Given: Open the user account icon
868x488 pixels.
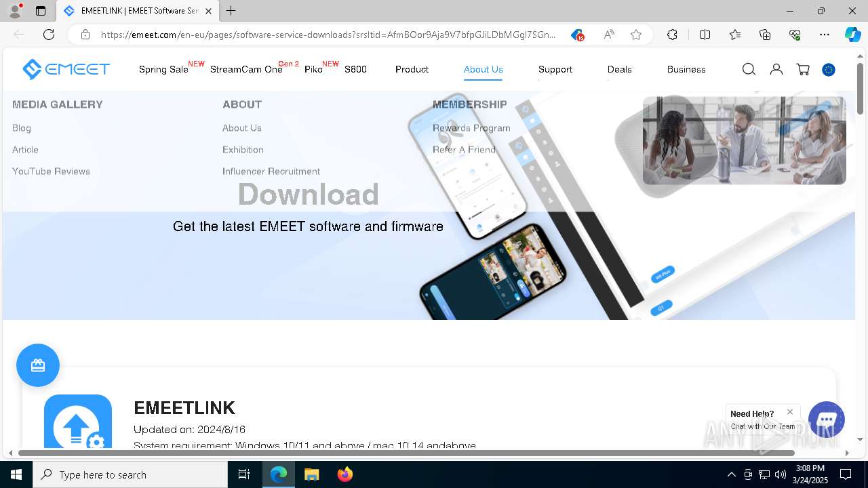Looking at the screenshot, I should tap(776, 69).
